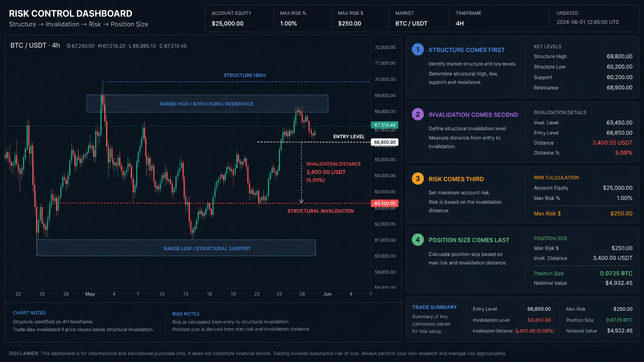The width and height of the screenshot is (644, 362).
Task: Click the Inval. Level value 63,450.00
Action: (619, 123)
